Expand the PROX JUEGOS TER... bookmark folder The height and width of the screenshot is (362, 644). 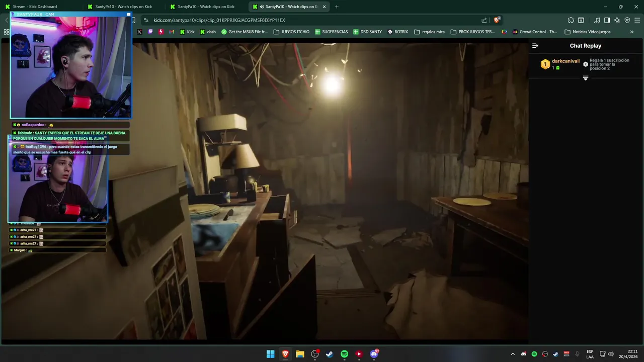(472, 32)
